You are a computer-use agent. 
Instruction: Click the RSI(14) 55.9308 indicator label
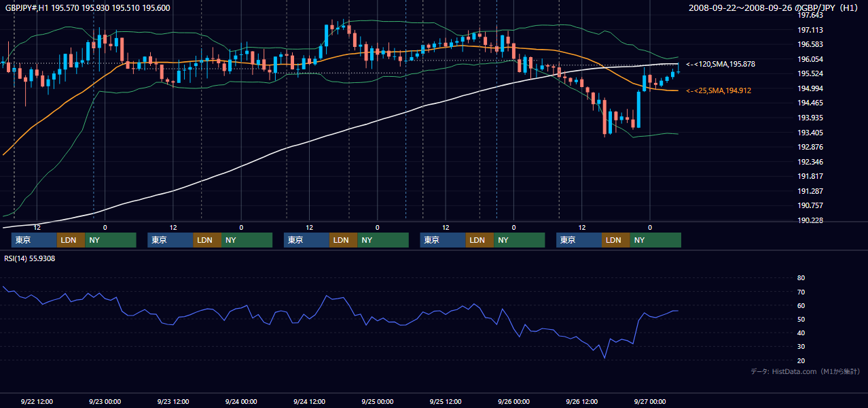tap(30, 258)
